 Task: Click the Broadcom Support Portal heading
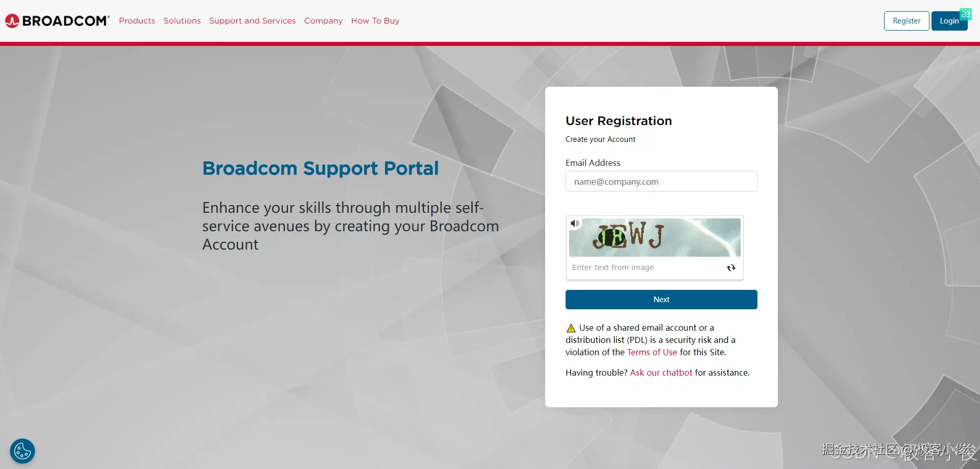point(320,168)
